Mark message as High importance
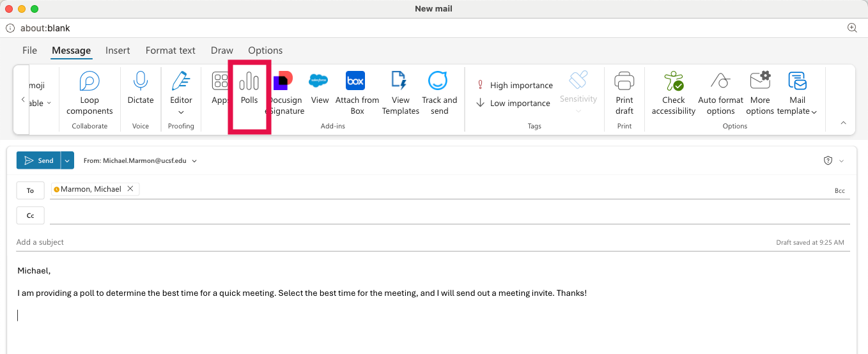The width and height of the screenshot is (868, 354). 515,85
